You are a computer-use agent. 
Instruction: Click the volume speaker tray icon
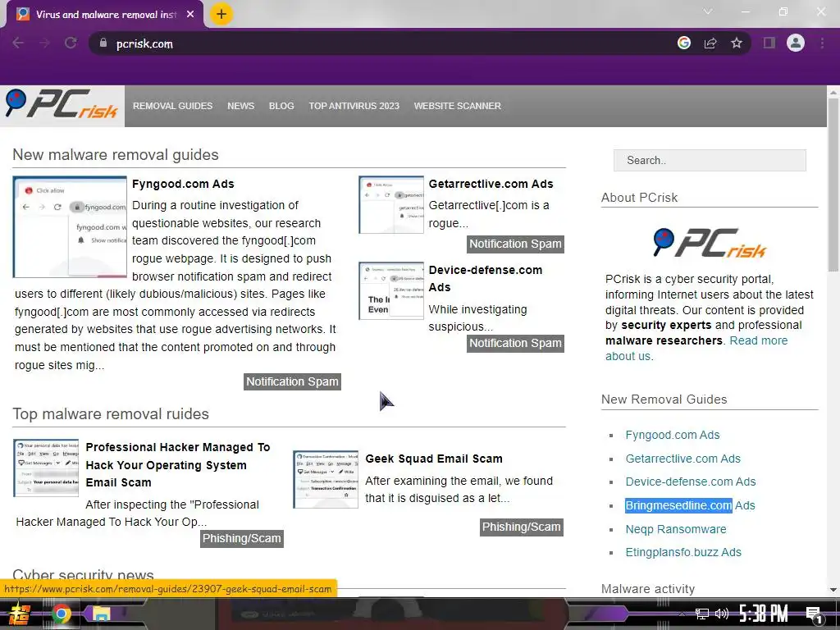pyautogui.click(x=722, y=614)
